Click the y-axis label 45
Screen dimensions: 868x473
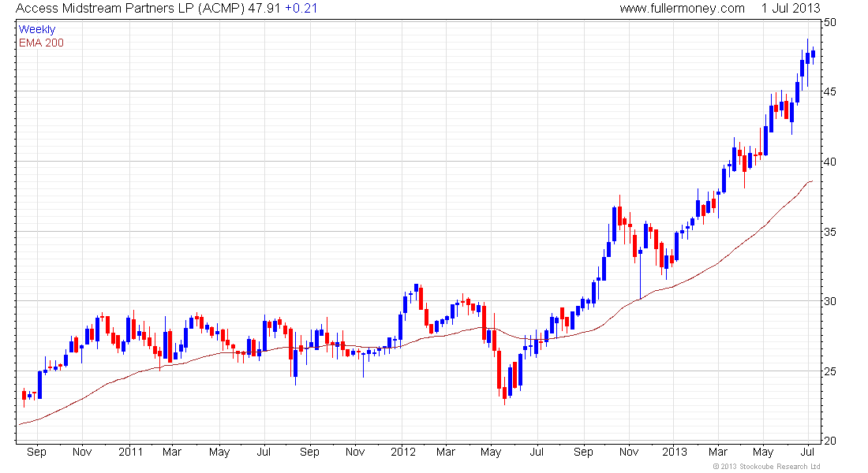[830, 91]
